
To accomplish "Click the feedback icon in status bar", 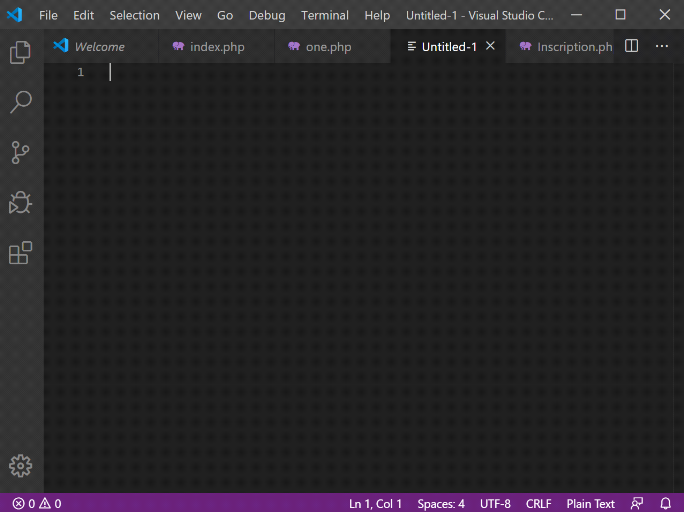I will pos(637,504).
